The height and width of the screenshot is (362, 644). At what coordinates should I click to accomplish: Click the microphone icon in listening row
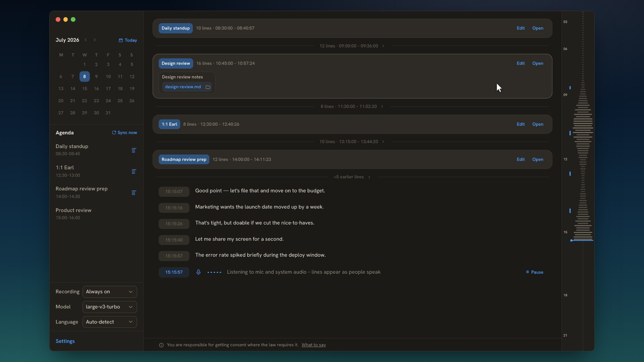pos(199,272)
